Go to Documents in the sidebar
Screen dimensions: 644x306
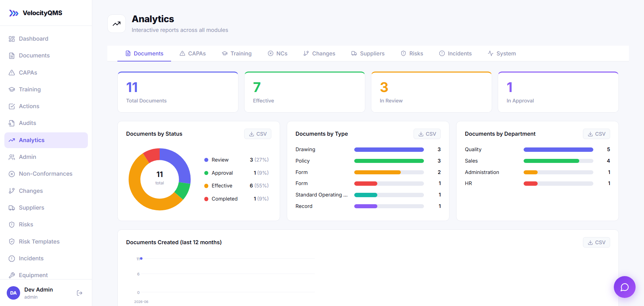tap(46, 55)
